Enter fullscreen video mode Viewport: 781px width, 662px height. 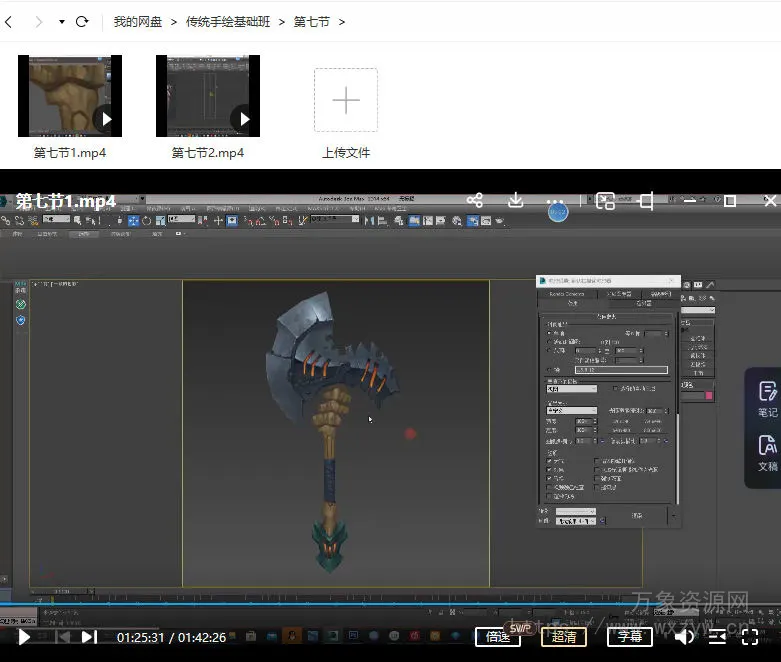pyautogui.click(x=750, y=636)
